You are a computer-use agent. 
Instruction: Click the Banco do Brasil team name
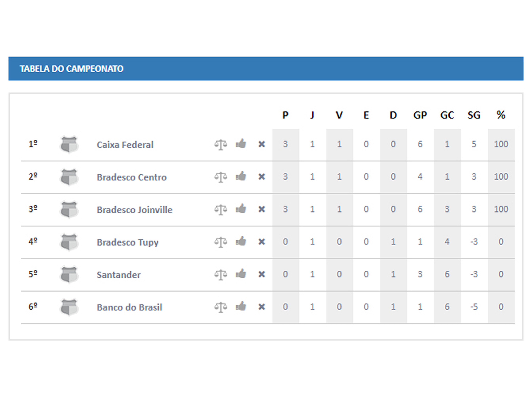(x=129, y=307)
